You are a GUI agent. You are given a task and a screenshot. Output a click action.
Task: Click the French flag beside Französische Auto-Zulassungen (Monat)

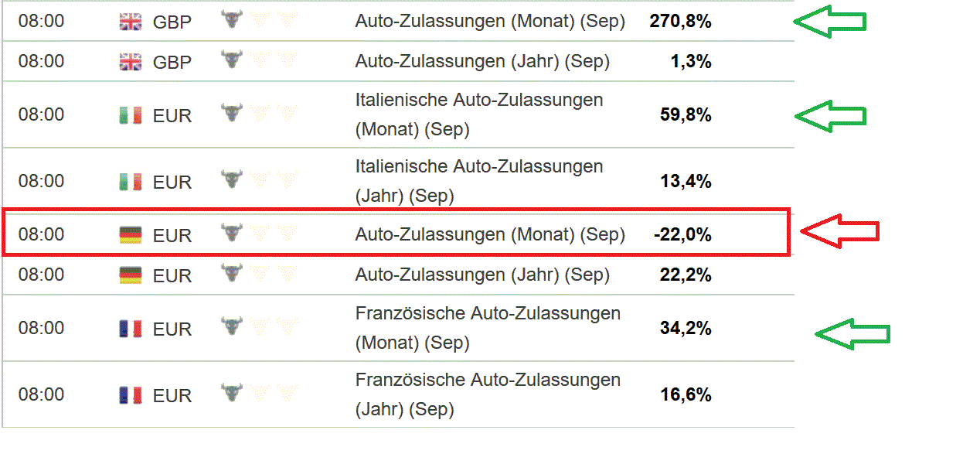tap(131, 329)
